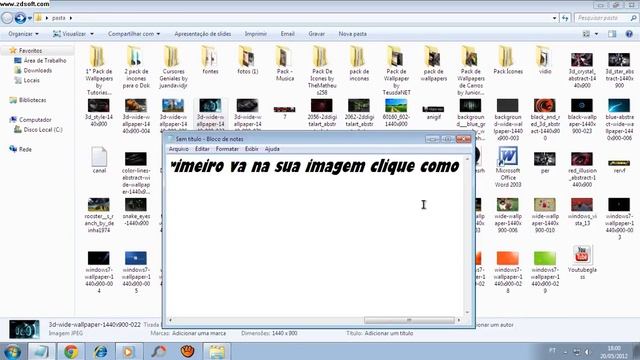Click the 'Pesquisar pasta' search field
640x360 pixels.
[605, 18]
